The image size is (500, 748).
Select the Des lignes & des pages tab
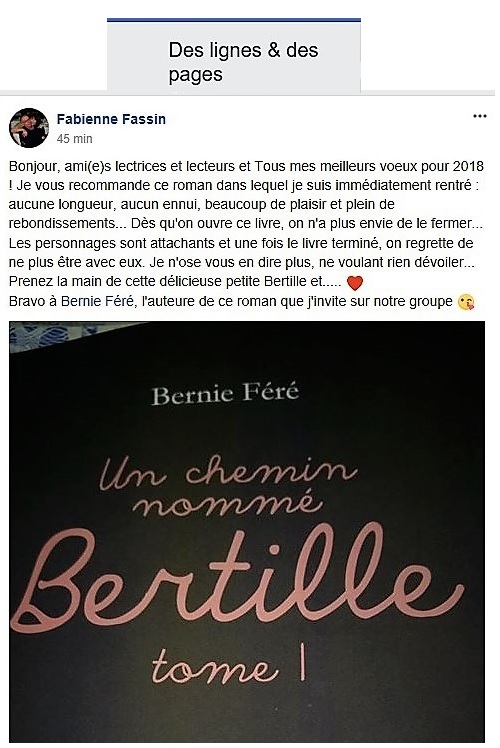coord(234,57)
